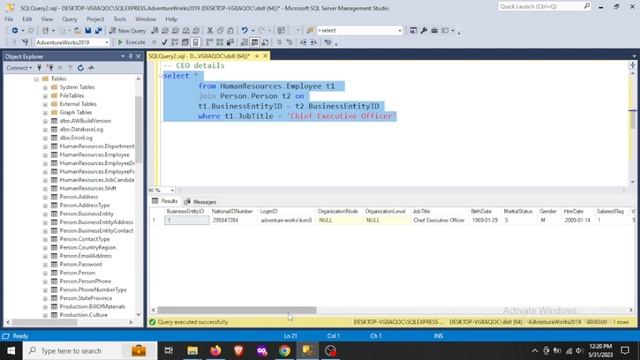
Task: Open Firefox from the taskbar
Action: click(216, 351)
